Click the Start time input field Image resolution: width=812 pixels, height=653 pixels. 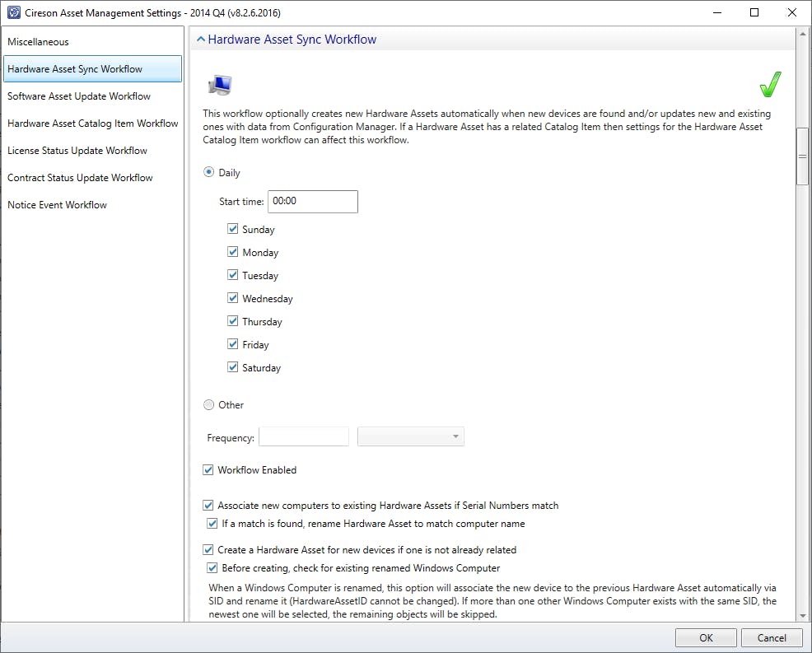click(313, 202)
